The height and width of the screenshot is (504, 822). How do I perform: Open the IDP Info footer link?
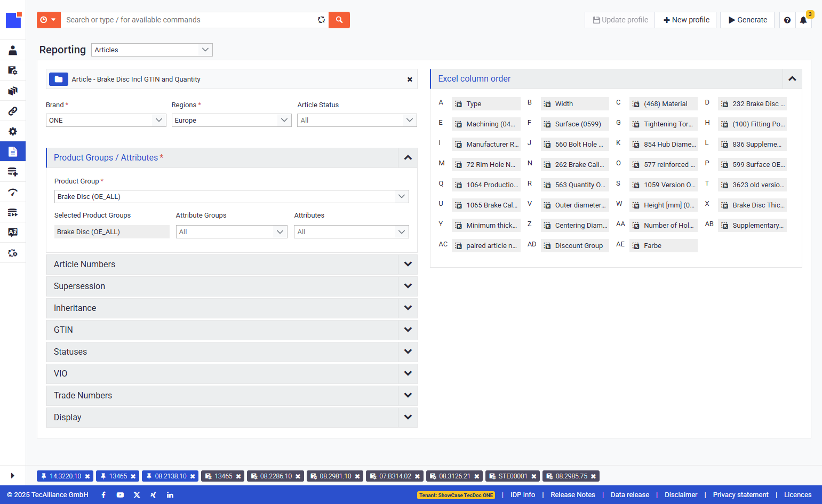pyautogui.click(x=523, y=495)
